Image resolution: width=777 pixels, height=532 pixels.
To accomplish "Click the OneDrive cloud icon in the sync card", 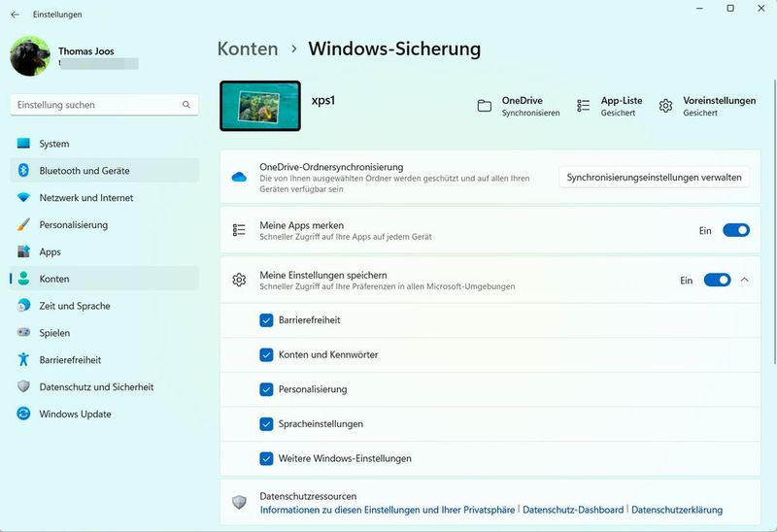I will (x=239, y=177).
